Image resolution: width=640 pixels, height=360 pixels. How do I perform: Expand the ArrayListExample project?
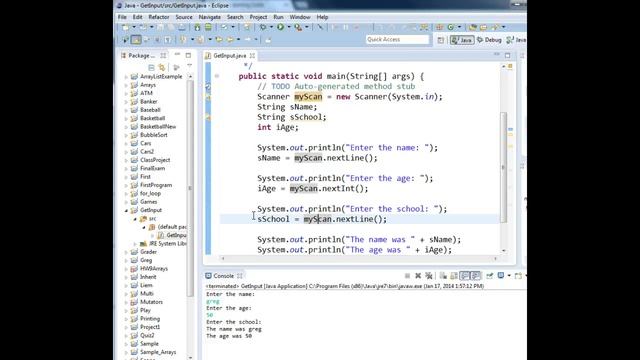126,77
